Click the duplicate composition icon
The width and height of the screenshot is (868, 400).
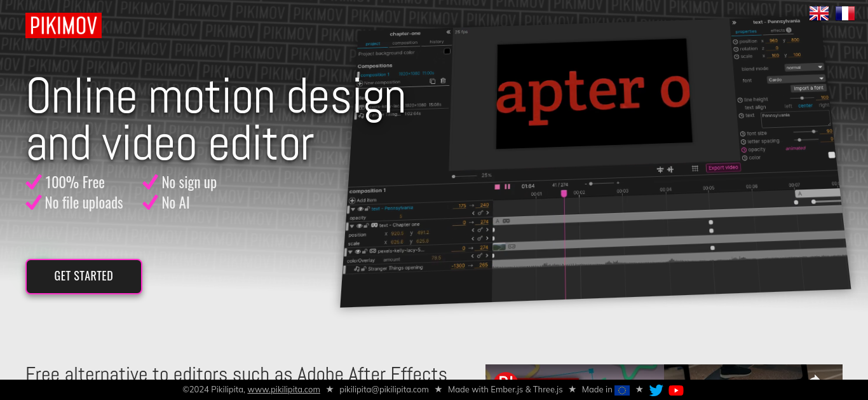pyautogui.click(x=433, y=81)
